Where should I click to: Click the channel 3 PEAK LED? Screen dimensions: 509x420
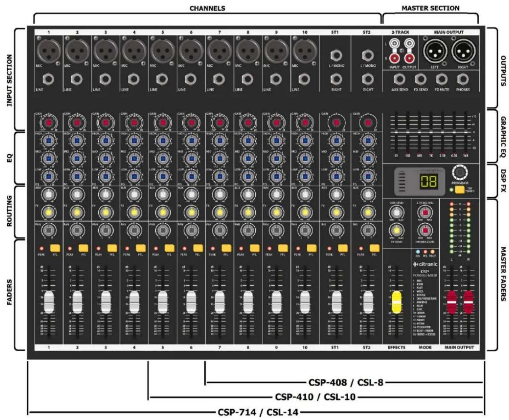(99, 248)
